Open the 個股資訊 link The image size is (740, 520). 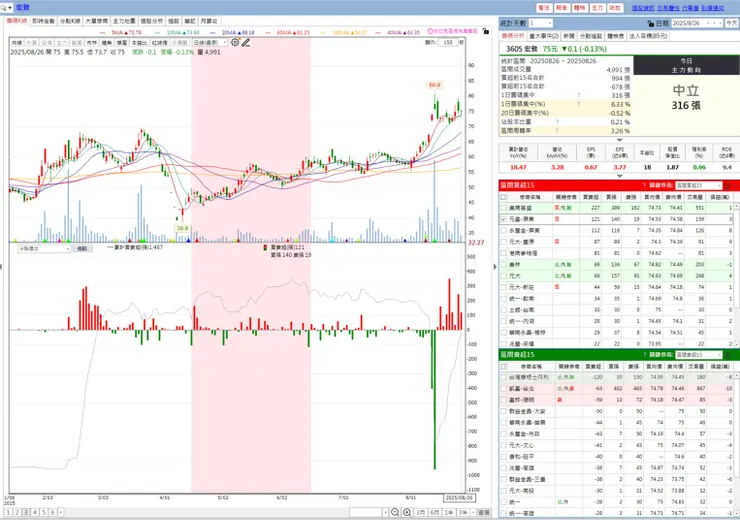pos(643,8)
